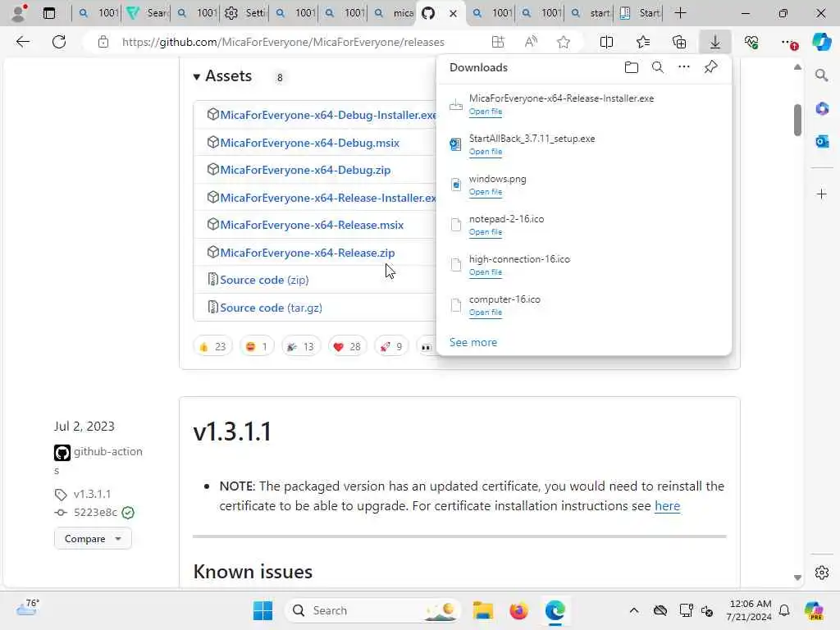This screenshot has height=630, width=840.
Task: Open Browser essentials heart icon
Action: 751,42
